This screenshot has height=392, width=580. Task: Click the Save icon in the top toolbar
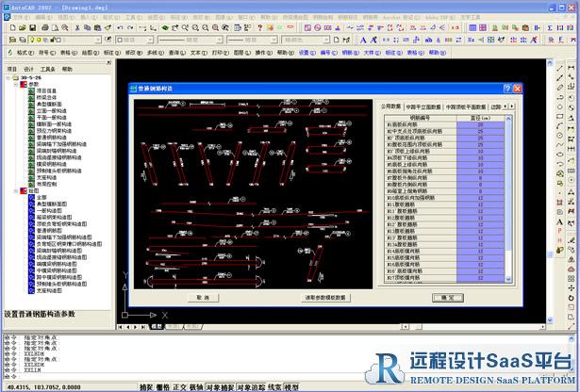(31, 28)
